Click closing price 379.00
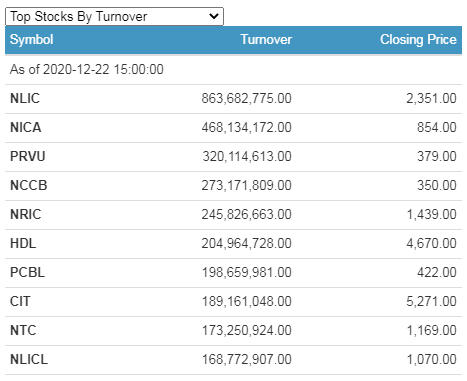This screenshot has height=381, width=467. [x=437, y=156]
